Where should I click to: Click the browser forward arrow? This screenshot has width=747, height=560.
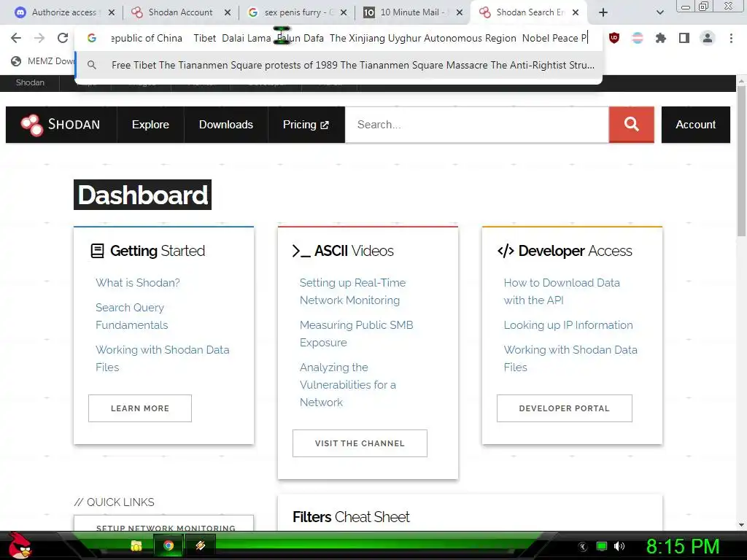tap(39, 38)
